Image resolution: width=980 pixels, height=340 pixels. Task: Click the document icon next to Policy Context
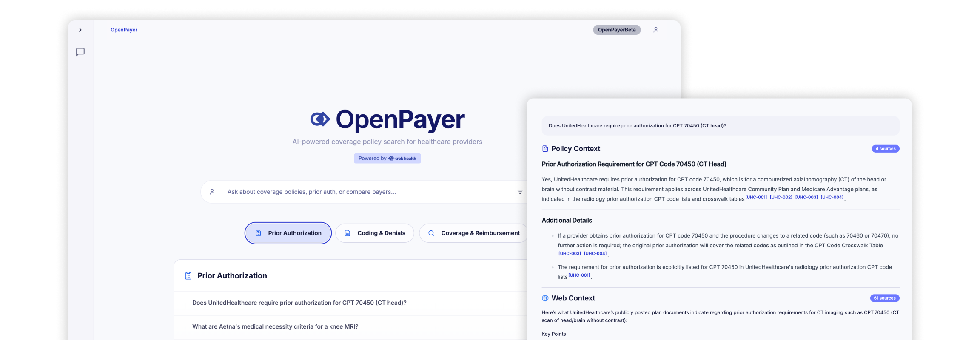coord(545,149)
